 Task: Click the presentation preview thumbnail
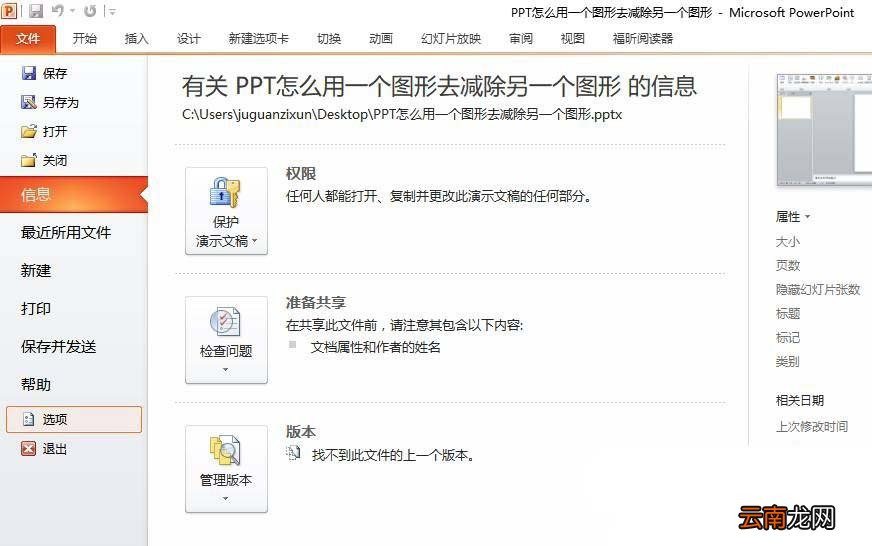(x=824, y=130)
